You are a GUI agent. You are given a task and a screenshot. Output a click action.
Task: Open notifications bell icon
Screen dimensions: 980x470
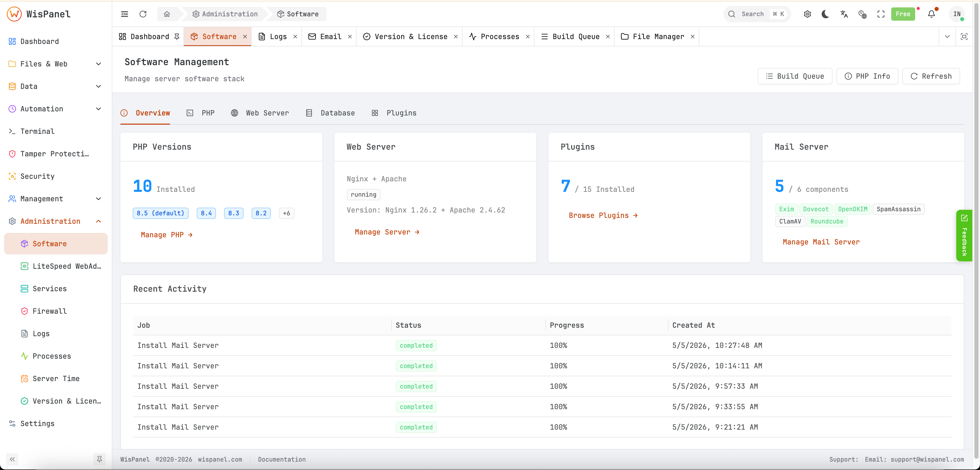point(931,14)
